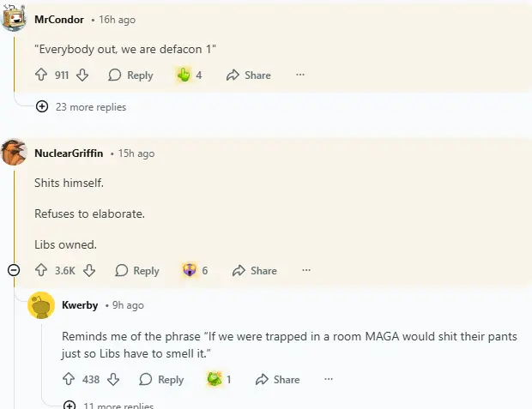
Task: Open more options on NuclearGriffin's comment
Action: pyautogui.click(x=306, y=271)
